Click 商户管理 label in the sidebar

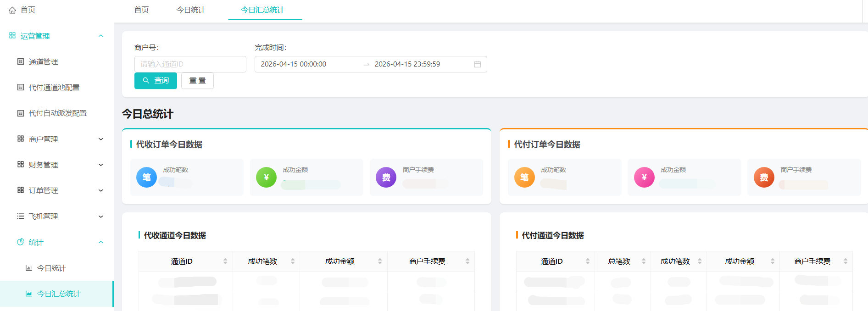click(x=43, y=139)
